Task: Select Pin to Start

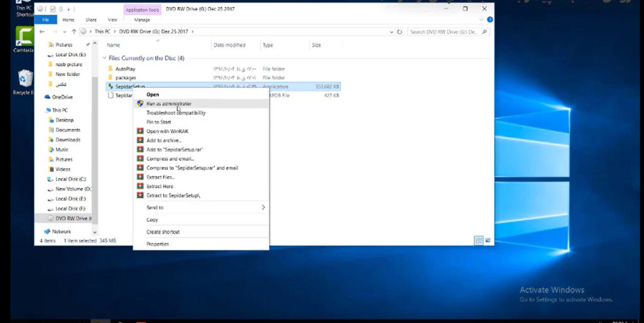Action: [x=201, y=122]
